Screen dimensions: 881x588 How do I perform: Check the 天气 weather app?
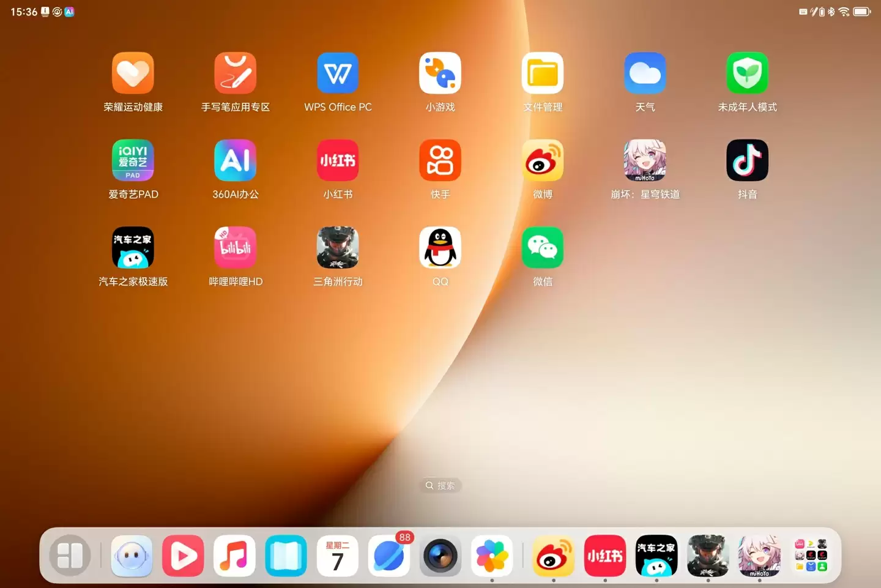click(645, 73)
